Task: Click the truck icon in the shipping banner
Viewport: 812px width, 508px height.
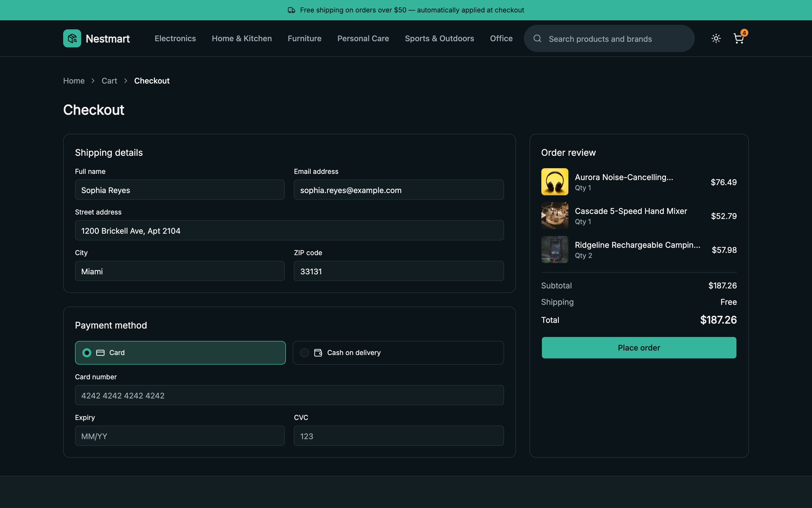Action: [x=291, y=10]
